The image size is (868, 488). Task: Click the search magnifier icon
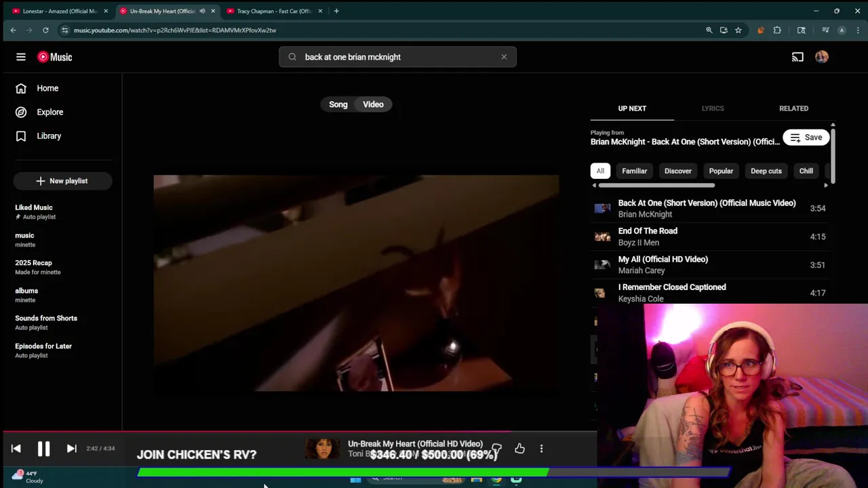pyautogui.click(x=292, y=57)
